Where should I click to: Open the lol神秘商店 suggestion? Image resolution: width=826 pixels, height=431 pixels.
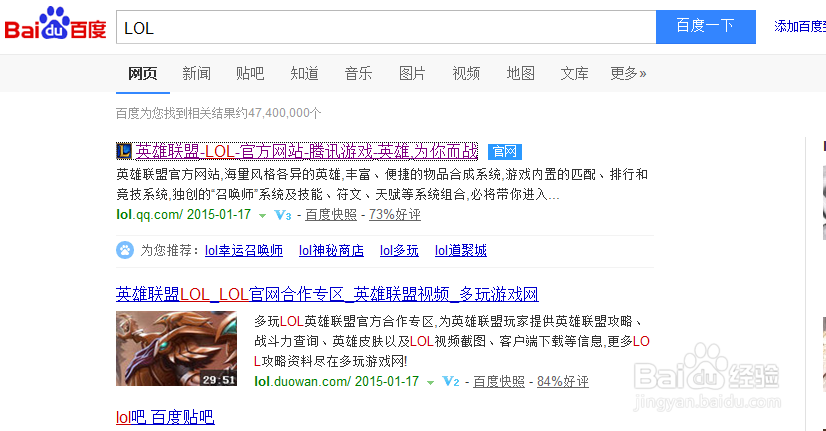[331, 250]
